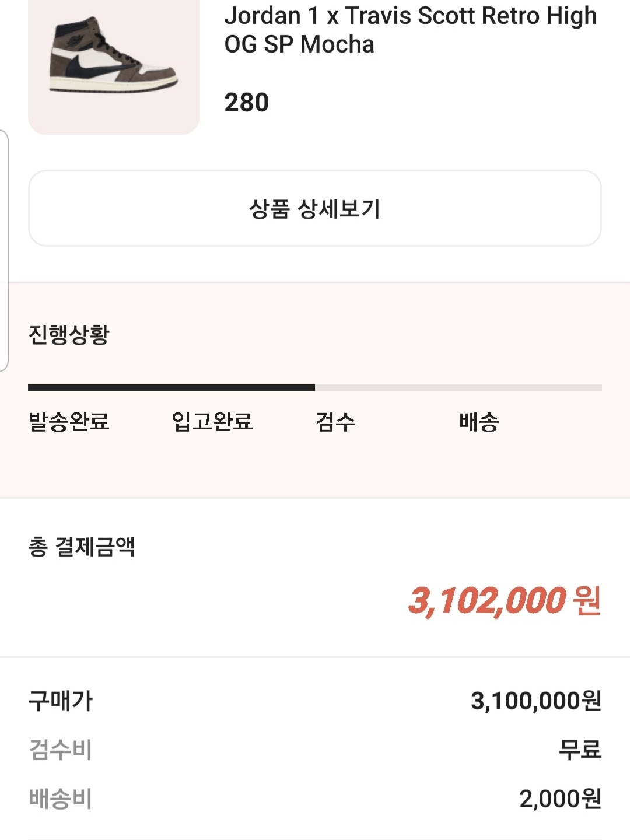Tap the 총 결제금액 heading

coord(82,547)
